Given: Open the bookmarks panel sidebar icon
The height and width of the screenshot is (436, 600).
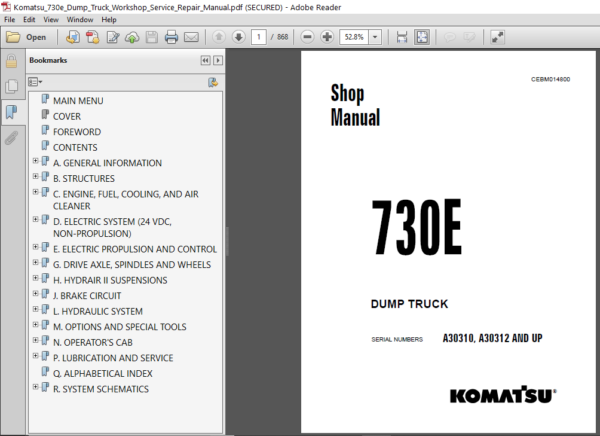Looking at the screenshot, I should pyautogui.click(x=11, y=112).
